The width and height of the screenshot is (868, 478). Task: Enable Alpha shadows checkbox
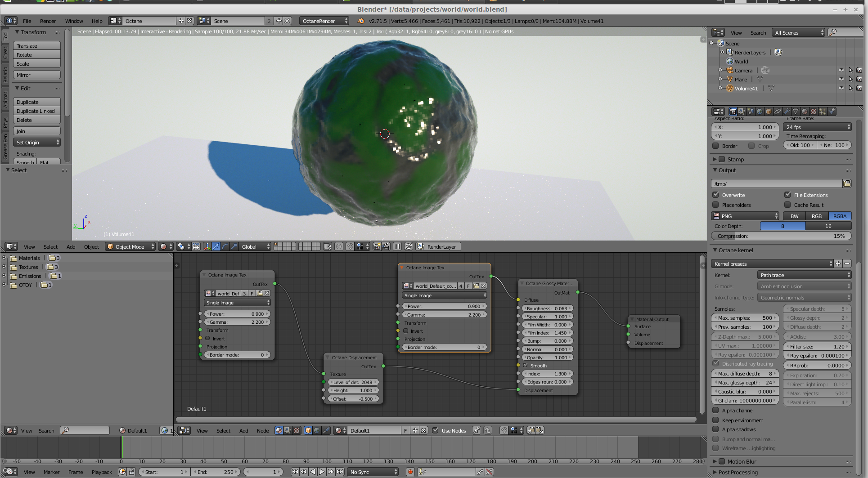pyautogui.click(x=715, y=429)
